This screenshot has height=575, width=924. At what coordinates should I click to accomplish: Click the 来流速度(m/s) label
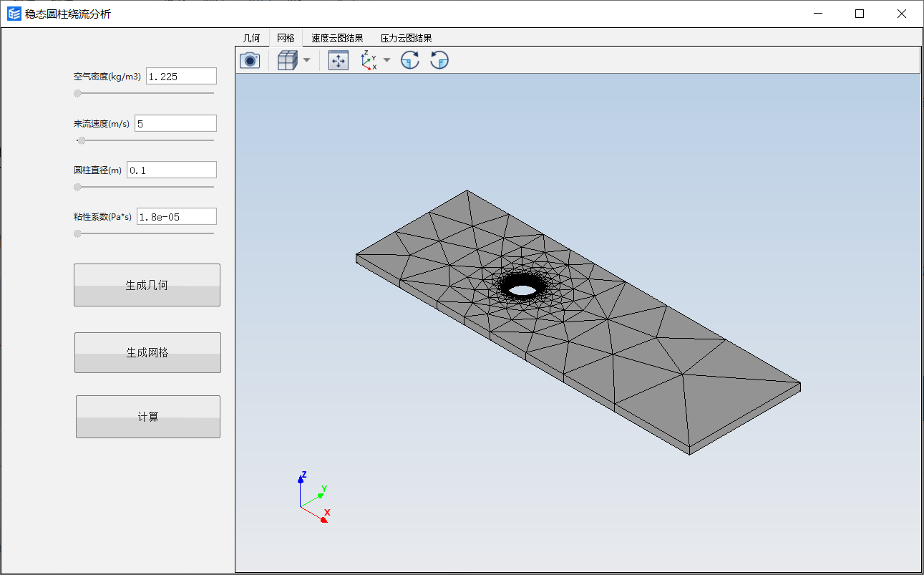coord(102,123)
